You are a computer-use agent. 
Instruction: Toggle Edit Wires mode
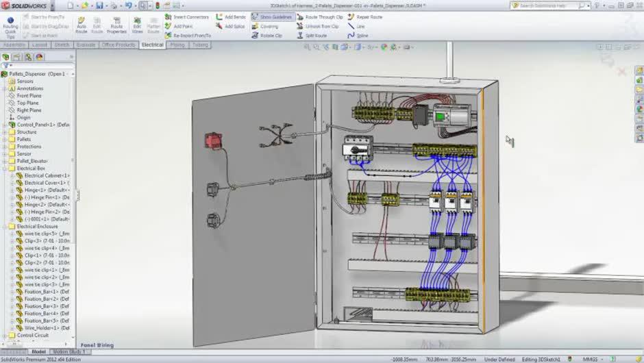click(137, 25)
